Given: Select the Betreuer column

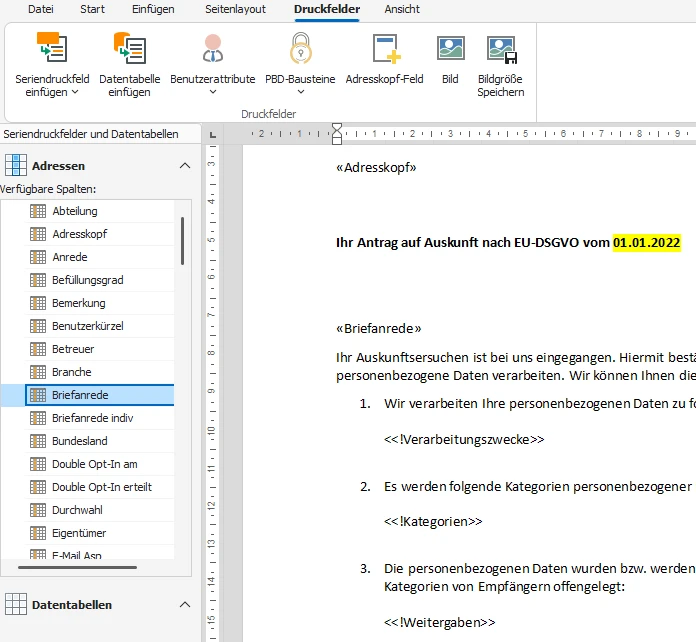Looking at the screenshot, I should [x=99, y=349].
